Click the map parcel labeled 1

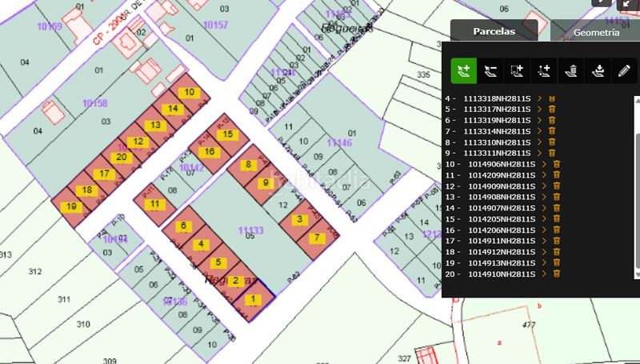(254, 301)
